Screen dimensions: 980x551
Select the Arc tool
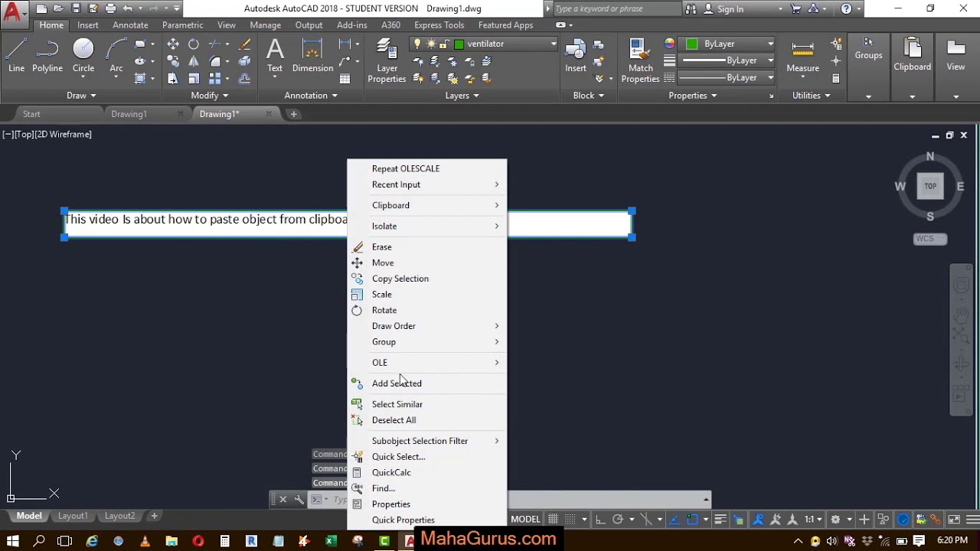tap(116, 57)
